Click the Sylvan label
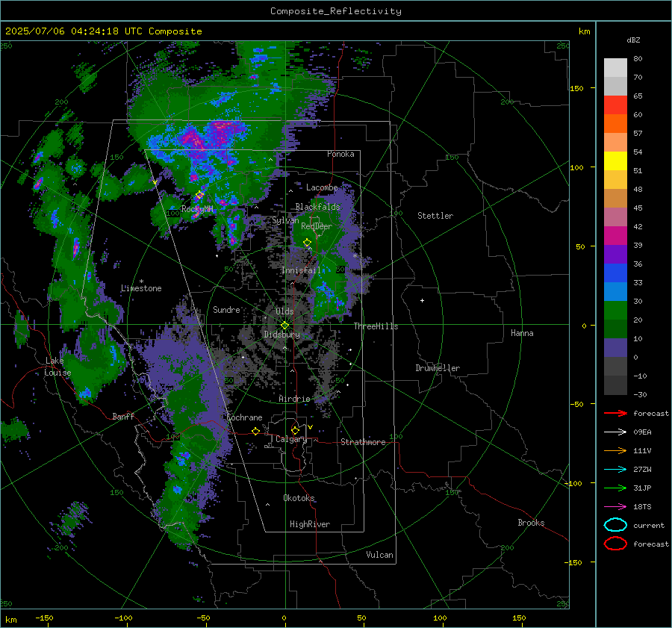 (x=285, y=220)
